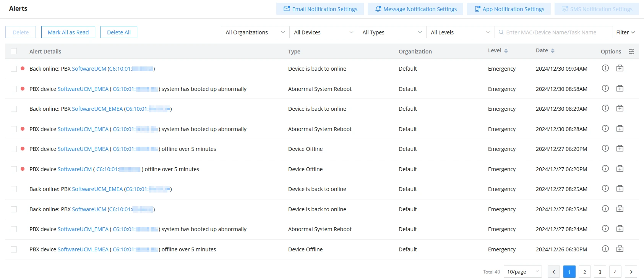Open the 10/page size dropdown
Viewport: 644px width, 280px height.
pos(522,272)
